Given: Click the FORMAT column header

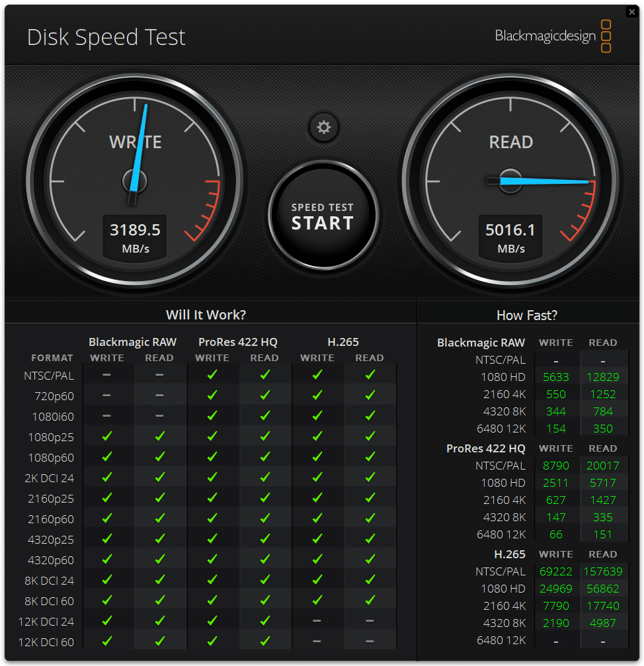Looking at the screenshot, I should click(x=52, y=358).
